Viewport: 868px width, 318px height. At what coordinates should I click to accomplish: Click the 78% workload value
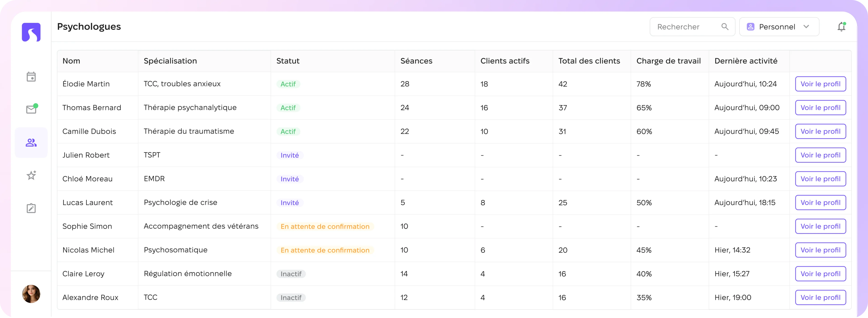644,84
